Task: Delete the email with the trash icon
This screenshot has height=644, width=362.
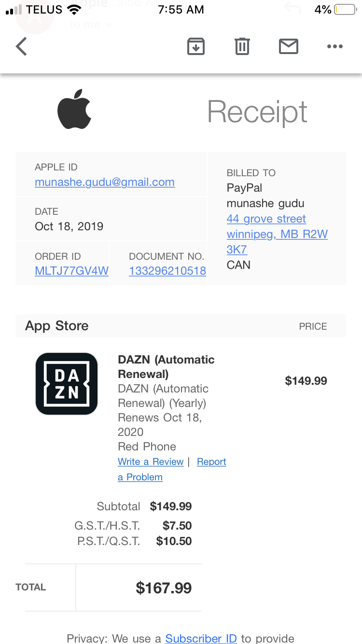Action: click(242, 47)
